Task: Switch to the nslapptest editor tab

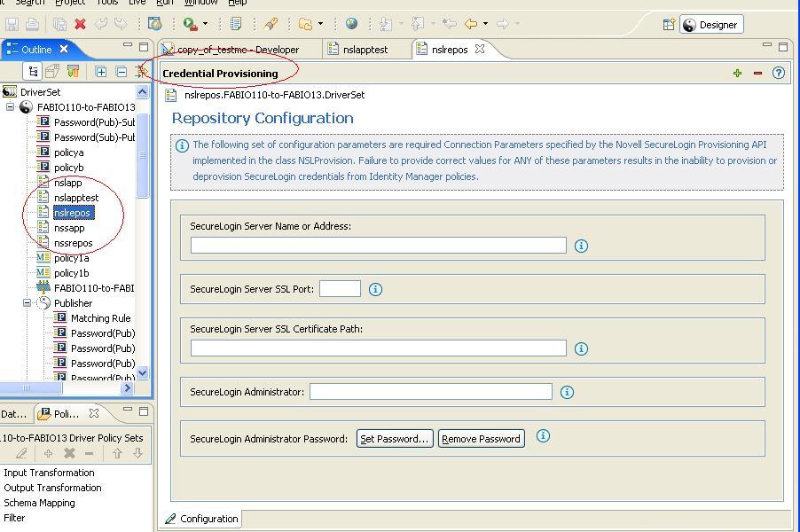Action: click(365, 50)
